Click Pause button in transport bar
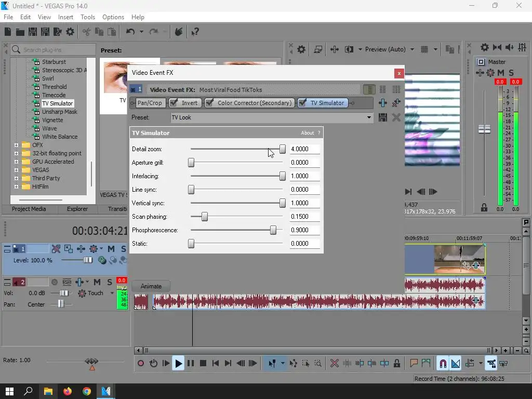Screen dimensions: 532x399 (191, 363)
